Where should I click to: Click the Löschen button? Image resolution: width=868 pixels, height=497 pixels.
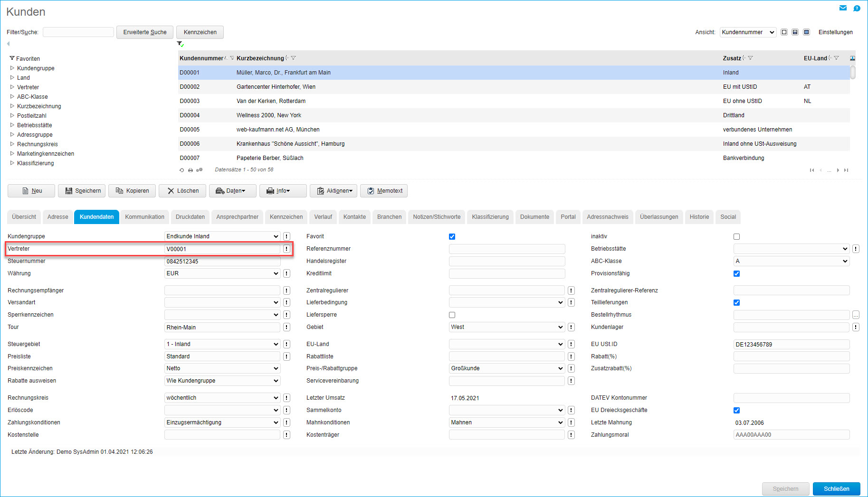click(x=182, y=191)
